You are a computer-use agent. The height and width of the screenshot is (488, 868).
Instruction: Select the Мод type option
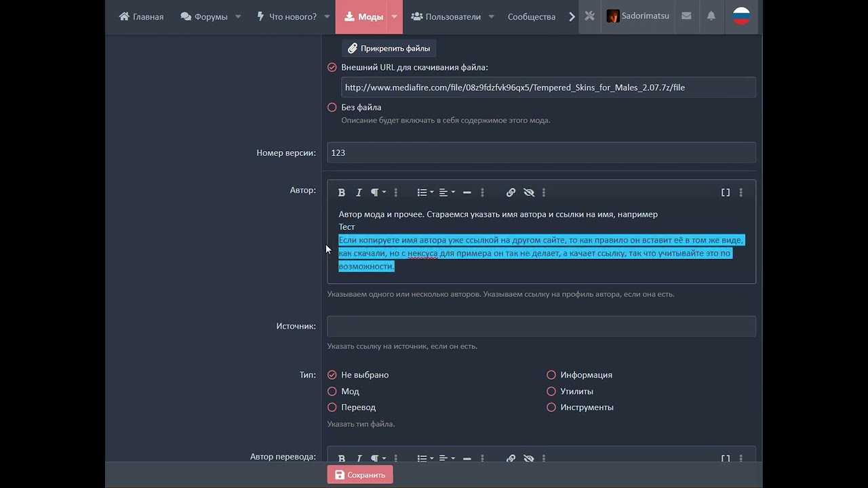(332, 391)
